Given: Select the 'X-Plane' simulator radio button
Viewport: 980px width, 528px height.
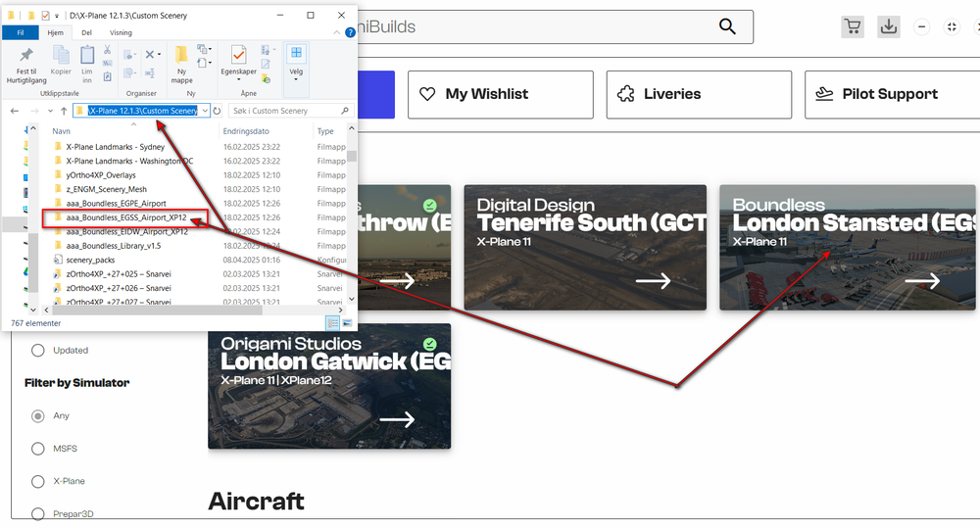Looking at the screenshot, I should pos(38,482).
